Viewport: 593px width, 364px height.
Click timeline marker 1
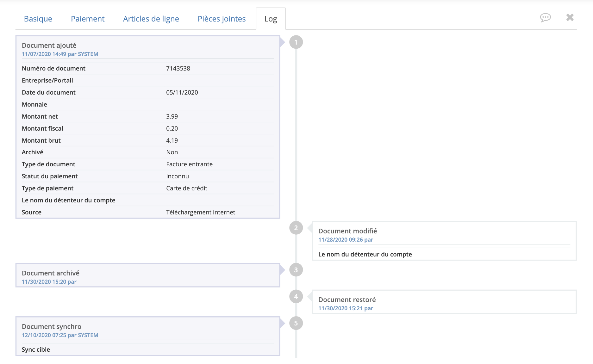[296, 42]
